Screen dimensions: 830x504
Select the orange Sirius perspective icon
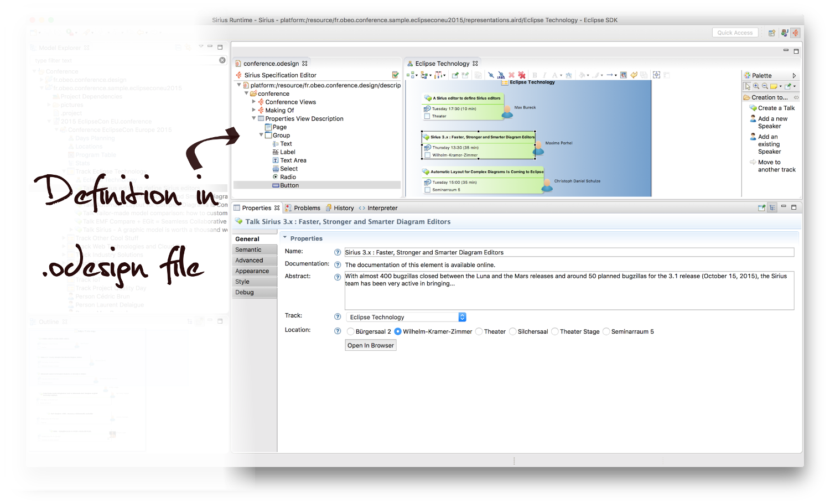pyautogui.click(x=796, y=33)
